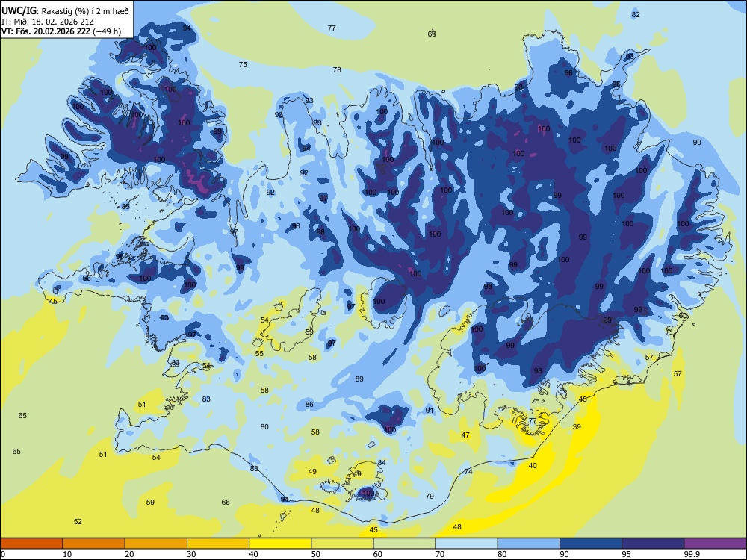Click the pale blue 70–80 legend swatch

[x=466, y=544]
